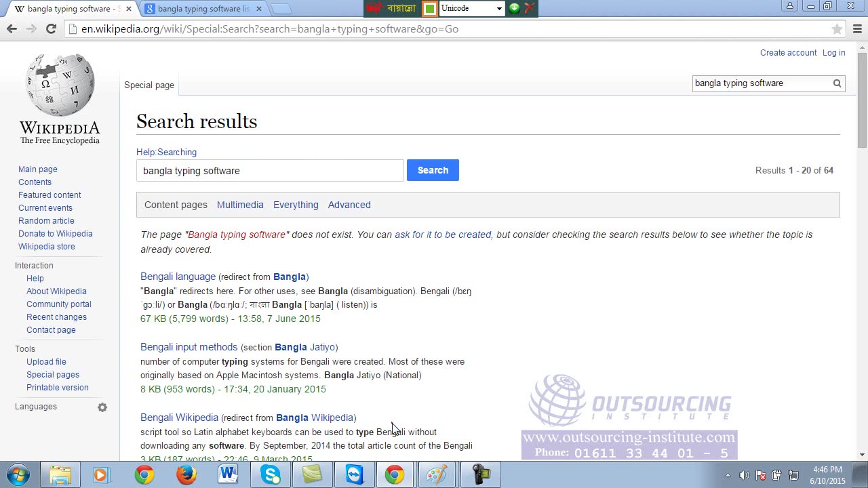Click 'ask for it to be created' link

[x=443, y=235]
